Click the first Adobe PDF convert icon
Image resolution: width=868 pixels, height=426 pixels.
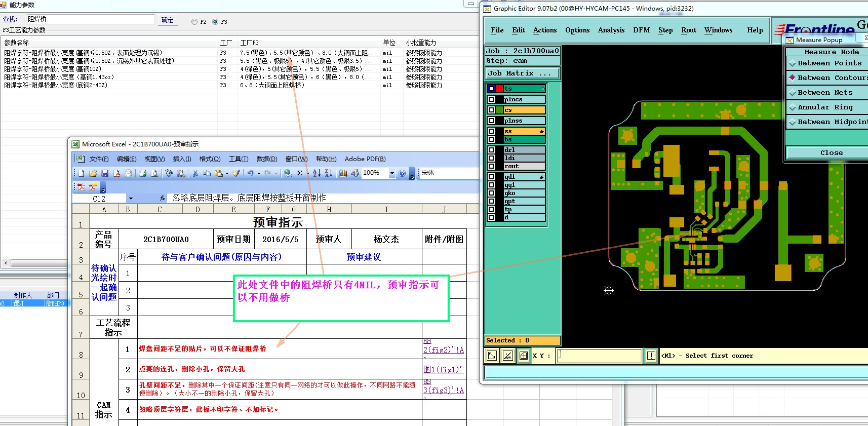pos(81,187)
